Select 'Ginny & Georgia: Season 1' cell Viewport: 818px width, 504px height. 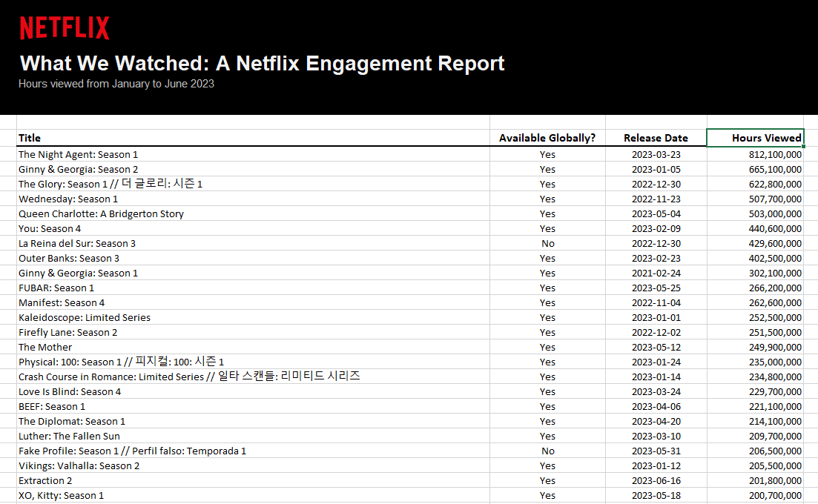pyautogui.click(x=253, y=273)
